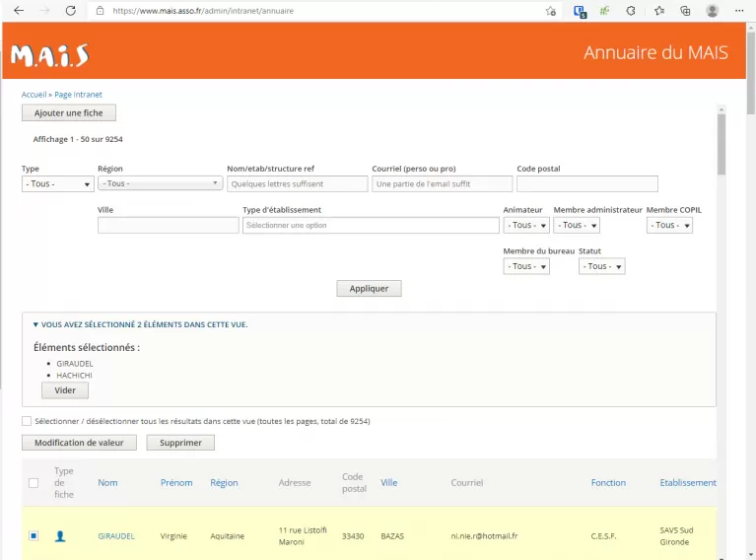The width and height of the screenshot is (756, 560).
Task: Click the Virginie first name cell
Action: tap(173, 536)
